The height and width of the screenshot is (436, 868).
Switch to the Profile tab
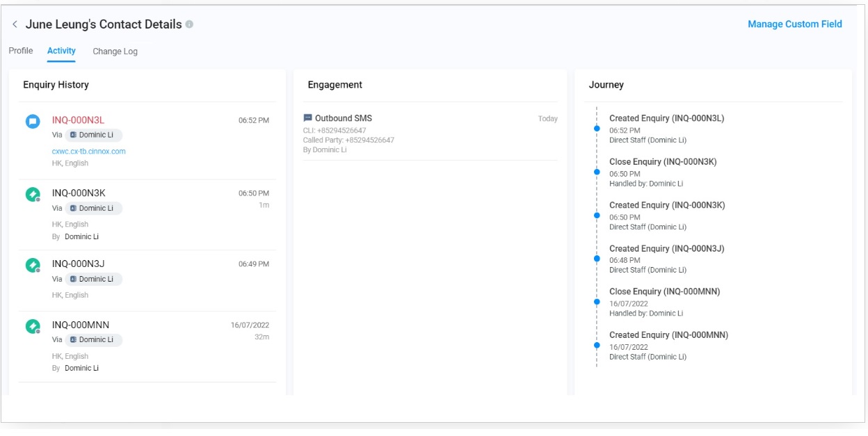click(x=21, y=51)
